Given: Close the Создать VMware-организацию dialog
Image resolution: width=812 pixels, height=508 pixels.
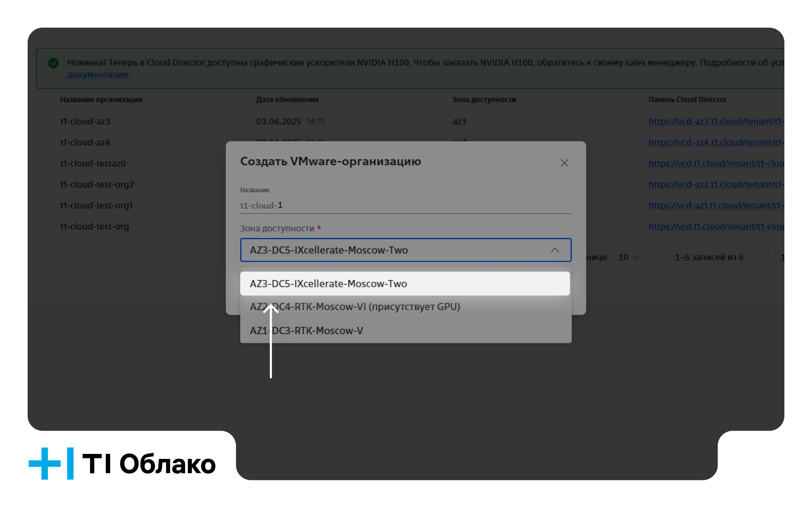Looking at the screenshot, I should 564,163.
